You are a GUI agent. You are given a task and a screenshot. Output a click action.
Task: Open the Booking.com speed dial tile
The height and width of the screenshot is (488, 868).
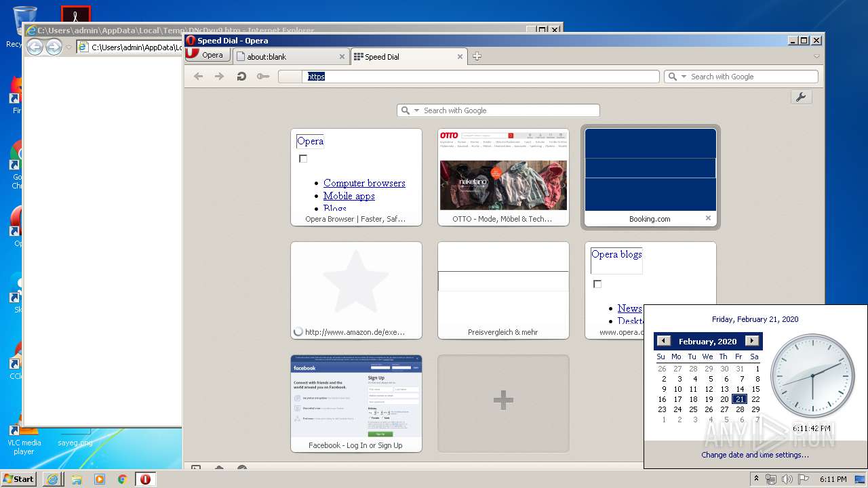(x=650, y=177)
